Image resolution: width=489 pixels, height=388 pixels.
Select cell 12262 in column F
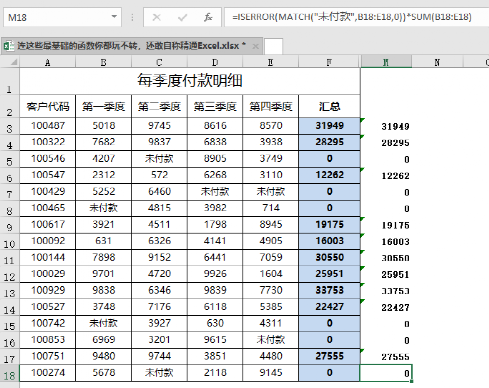(329, 175)
